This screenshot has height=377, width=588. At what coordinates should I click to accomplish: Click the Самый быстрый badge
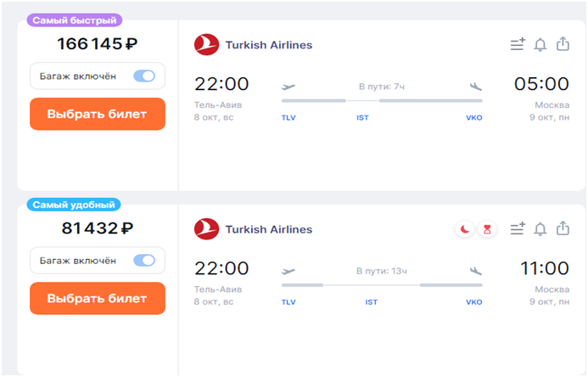(x=75, y=20)
